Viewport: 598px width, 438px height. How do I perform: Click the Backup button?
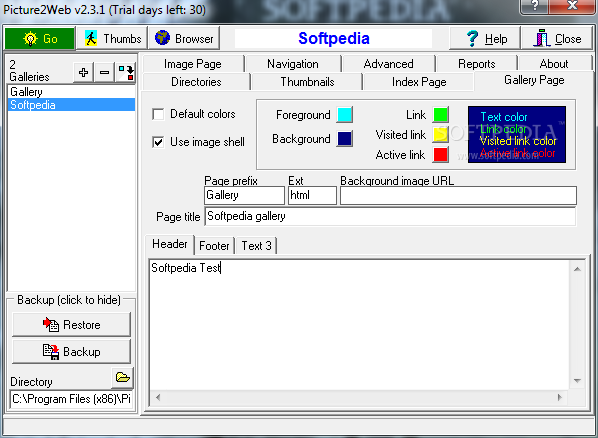(x=71, y=351)
